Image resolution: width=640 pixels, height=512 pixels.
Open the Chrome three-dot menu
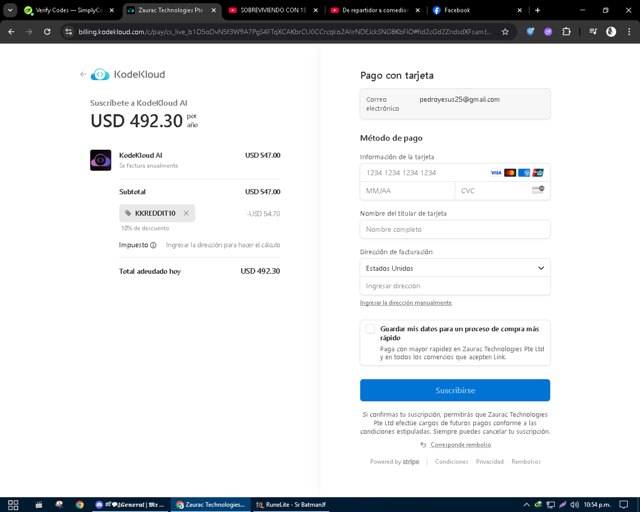click(x=629, y=31)
